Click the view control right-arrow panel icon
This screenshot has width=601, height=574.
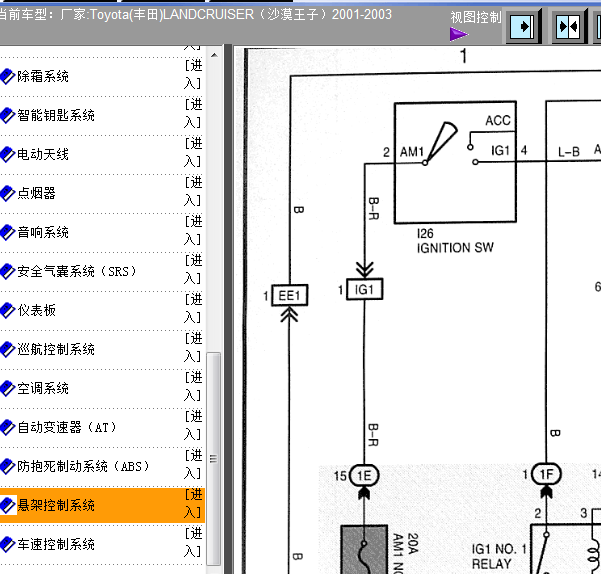click(523, 27)
